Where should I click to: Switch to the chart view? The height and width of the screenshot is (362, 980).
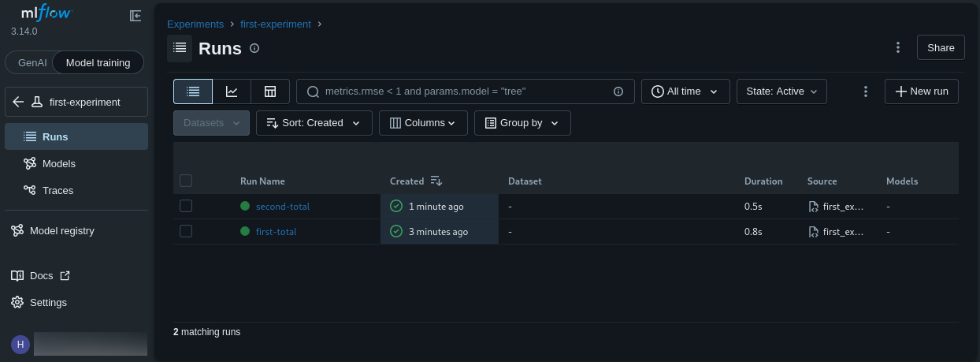pyautogui.click(x=232, y=91)
